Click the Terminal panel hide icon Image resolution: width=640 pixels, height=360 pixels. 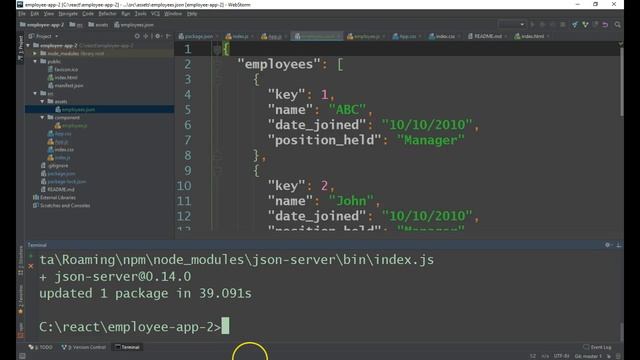(x=618, y=245)
